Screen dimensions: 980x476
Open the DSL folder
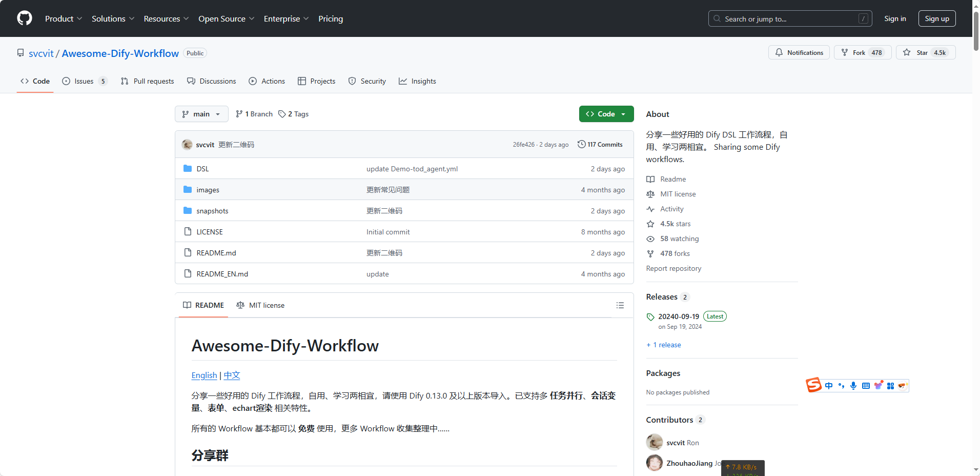pos(202,169)
